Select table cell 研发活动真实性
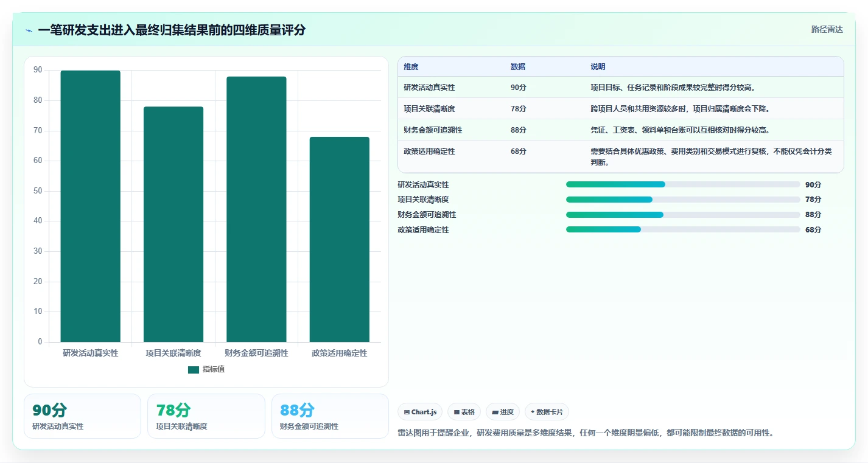868x463 pixels. click(429, 88)
